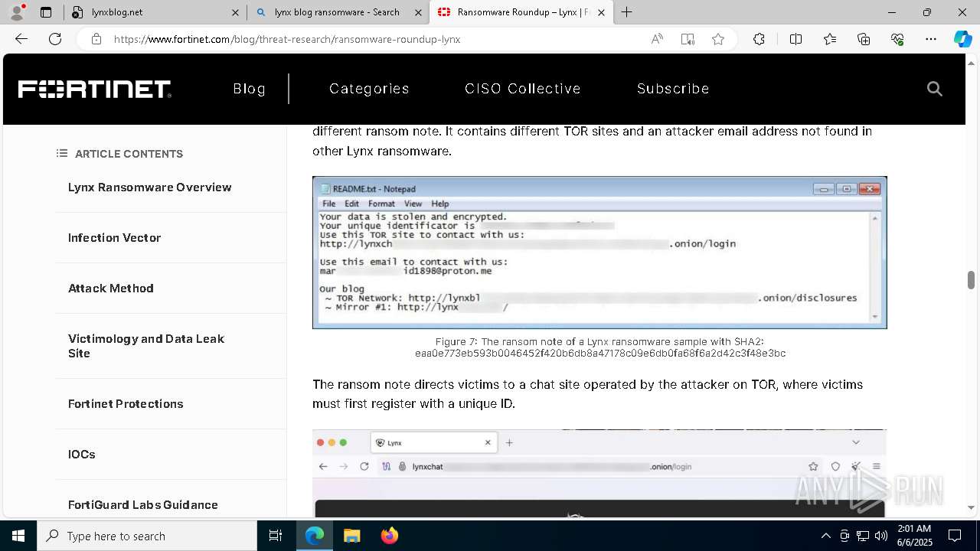Open Browser essentials heart icon
The width and height of the screenshot is (980, 551).
(897, 39)
